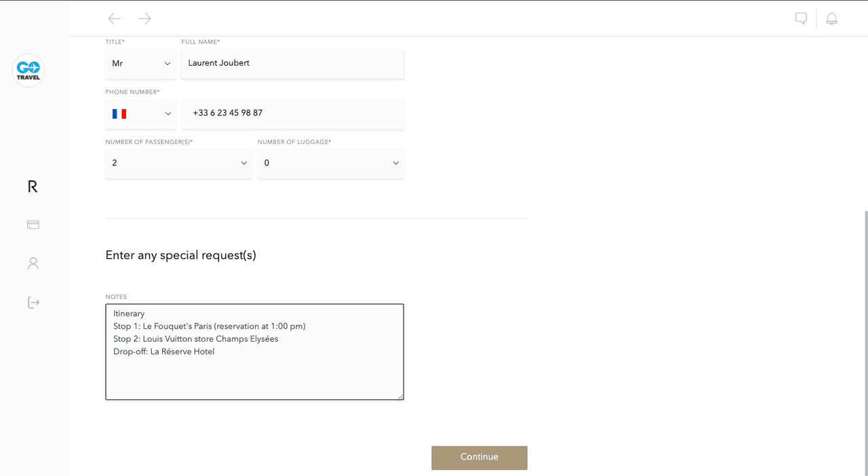Click the Full Name input field
Image resolution: width=868 pixels, height=476 pixels.
click(292, 64)
